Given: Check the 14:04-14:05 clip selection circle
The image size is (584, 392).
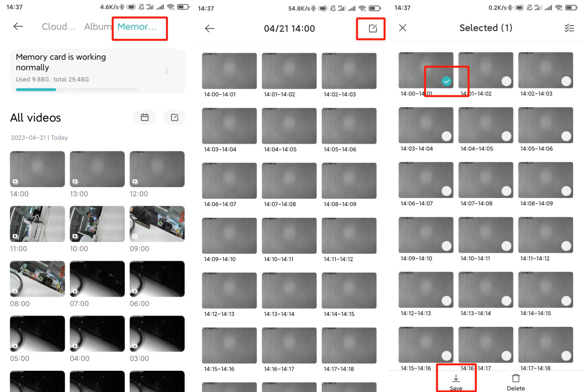Looking at the screenshot, I should 506,136.
